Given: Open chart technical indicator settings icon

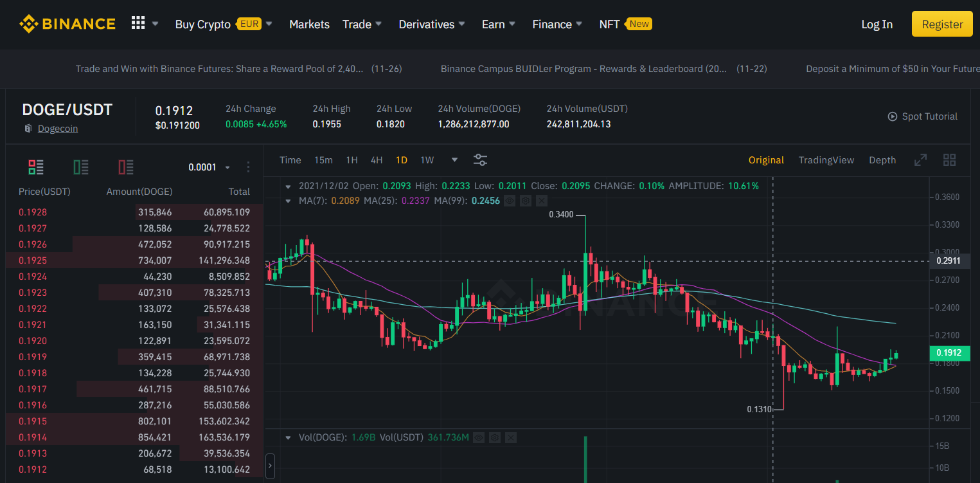Looking at the screenshot, I should (481, 160).
